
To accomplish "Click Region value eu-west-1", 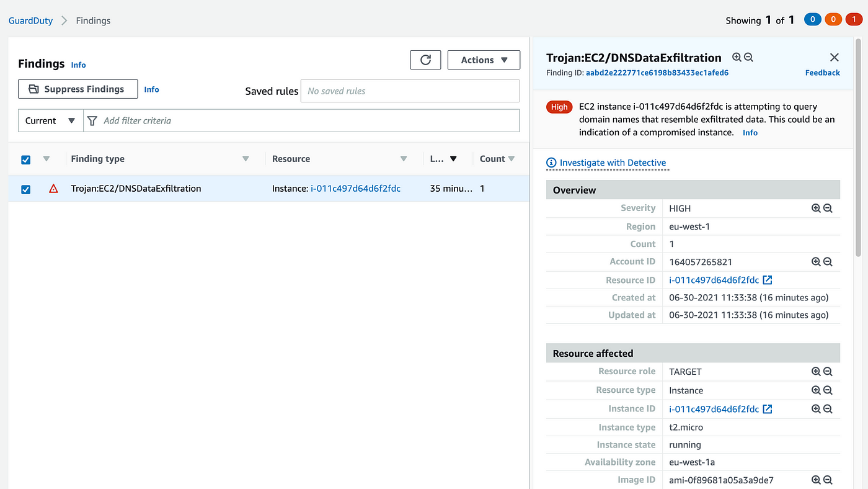I will coord(689,227).
